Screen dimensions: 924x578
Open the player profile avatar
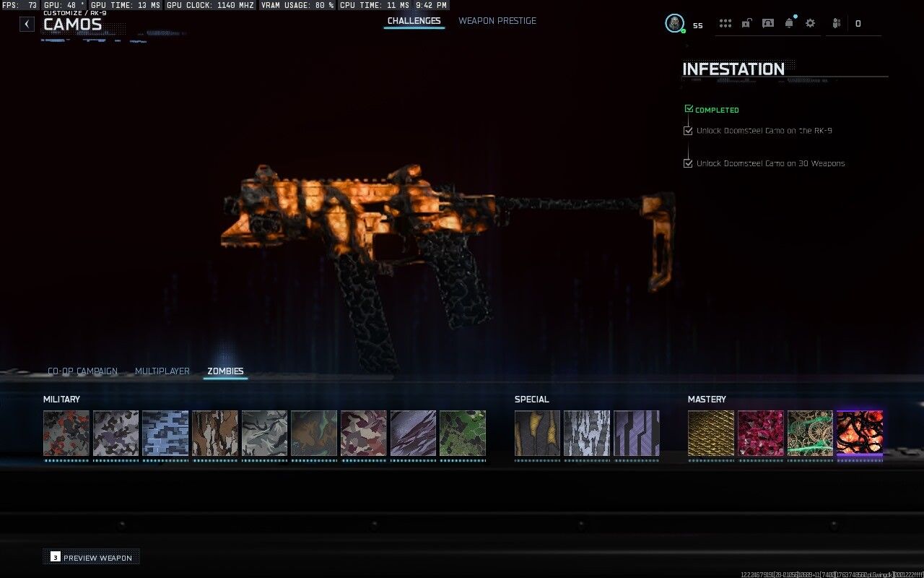tap(674, 23)
